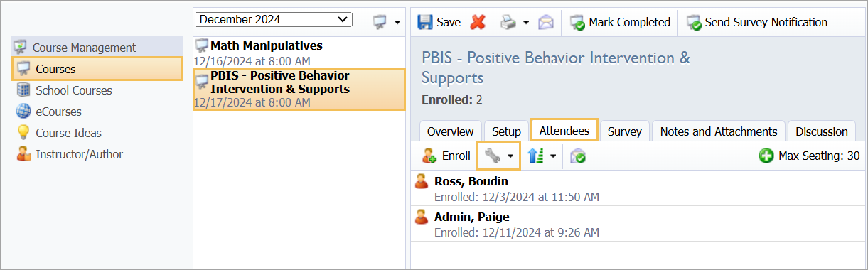Click Max Seating: 30 text
The width and height of the screenshot is (868, 270).
click(819, 156)
